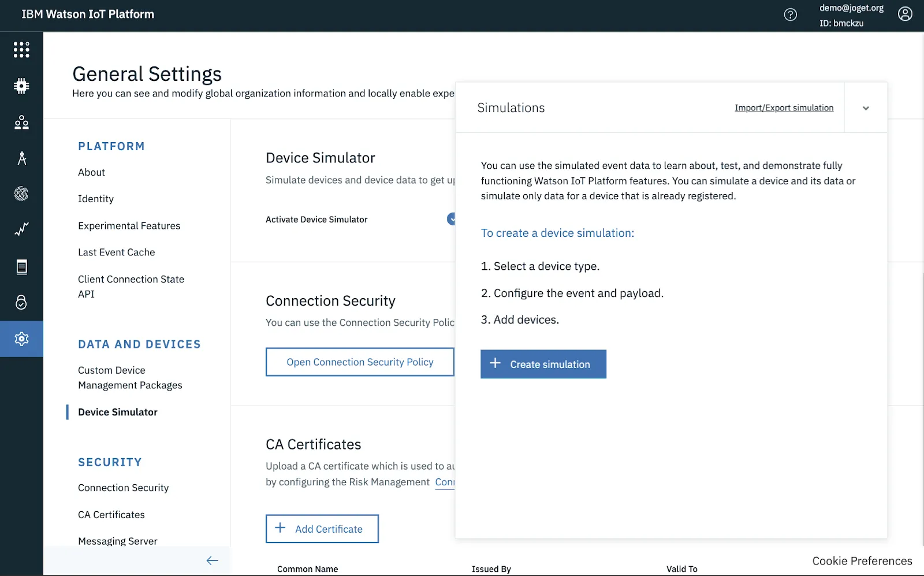Collapse the Simulations panel chevron
The width and height of the screenshot is (924, 576).
(x=866, y=108)
